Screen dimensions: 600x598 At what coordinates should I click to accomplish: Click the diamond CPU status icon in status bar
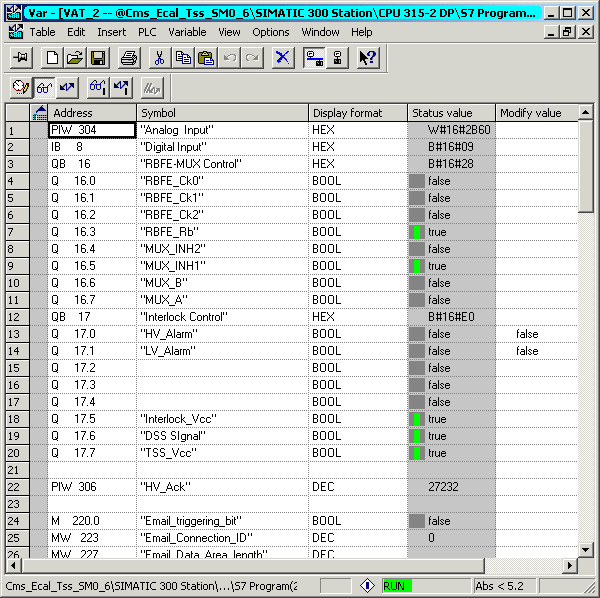tap(367, 586)
